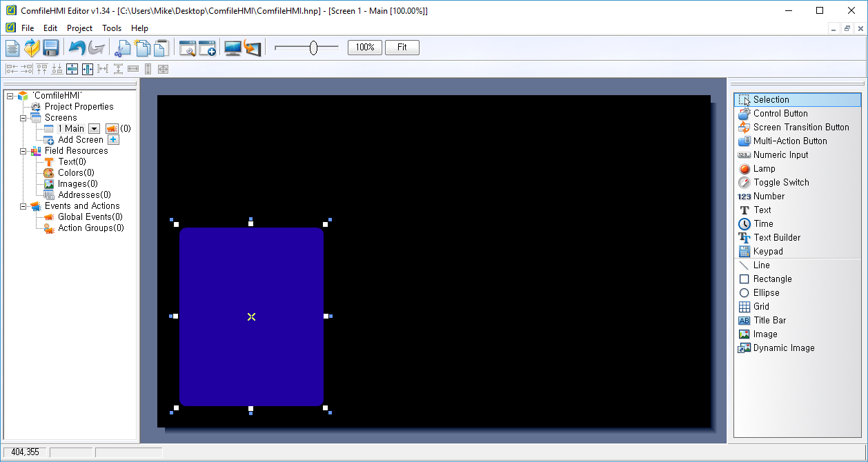Select the Ellipse drawing tool
Screen dimensions: 868x462
point(766,293)
